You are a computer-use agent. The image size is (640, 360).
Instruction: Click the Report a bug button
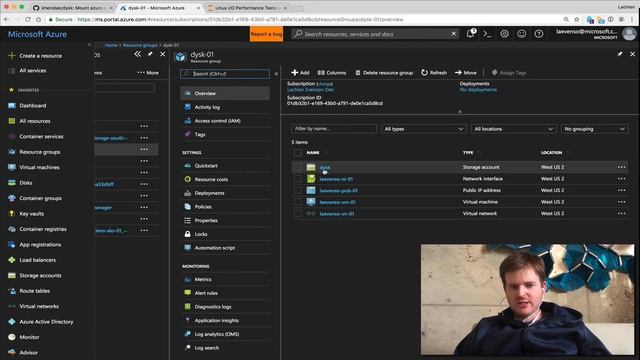(266, 34)
